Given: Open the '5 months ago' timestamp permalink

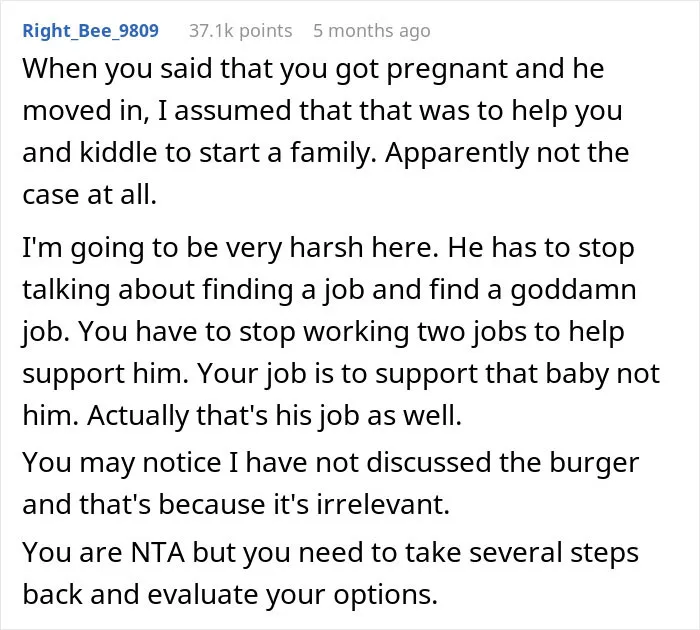Looking at the screenshot, I should point(372,31).
